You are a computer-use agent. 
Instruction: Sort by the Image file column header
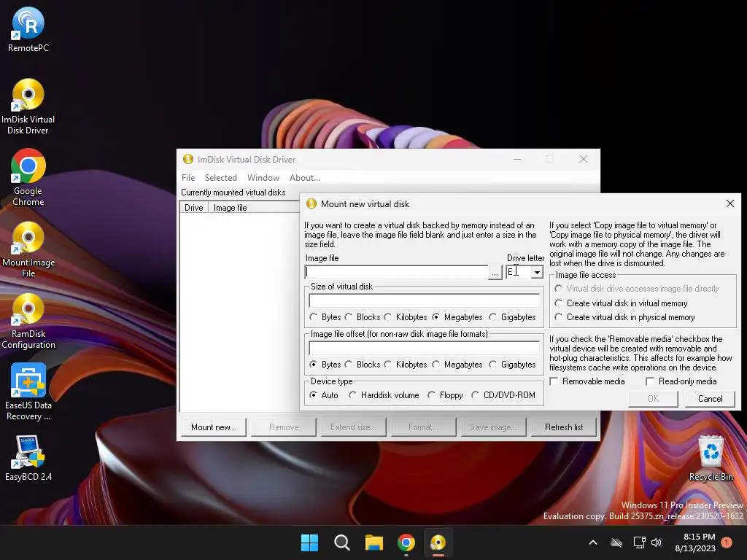click(254, 208)
